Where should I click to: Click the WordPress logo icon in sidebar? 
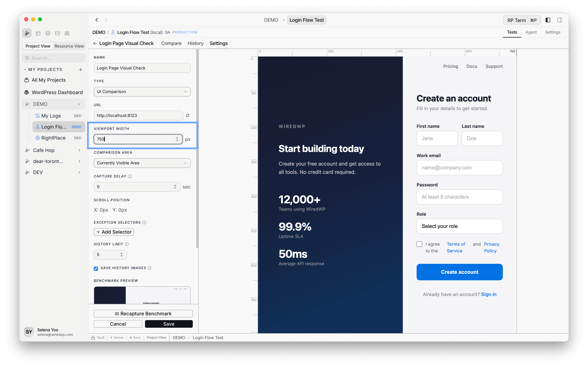(27, 93)
